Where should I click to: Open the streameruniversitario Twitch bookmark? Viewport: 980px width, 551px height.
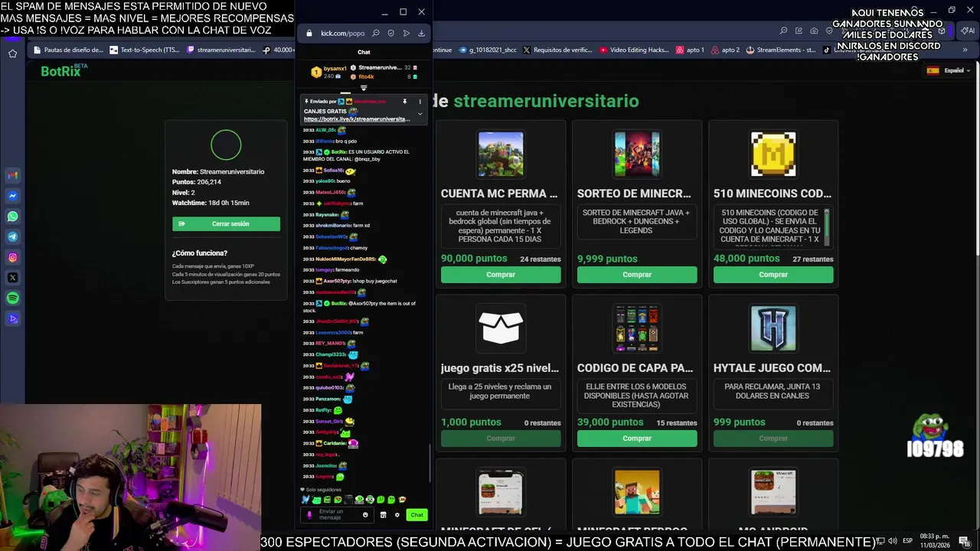(x=220, y=51)
